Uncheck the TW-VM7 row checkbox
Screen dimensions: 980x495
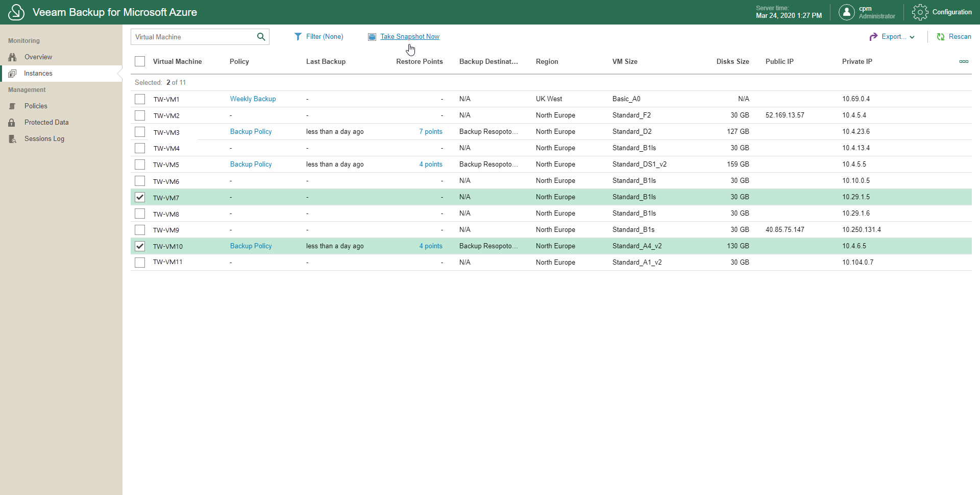(x=140, y=197)
